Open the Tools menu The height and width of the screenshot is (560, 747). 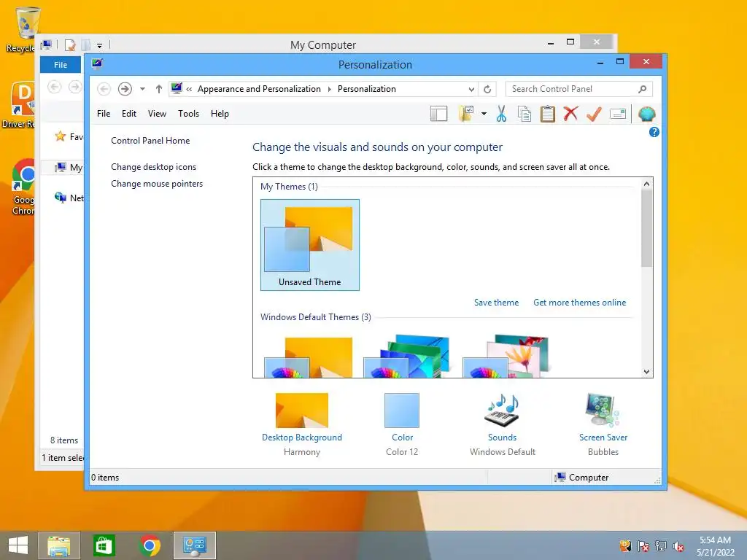pos(189,114)
